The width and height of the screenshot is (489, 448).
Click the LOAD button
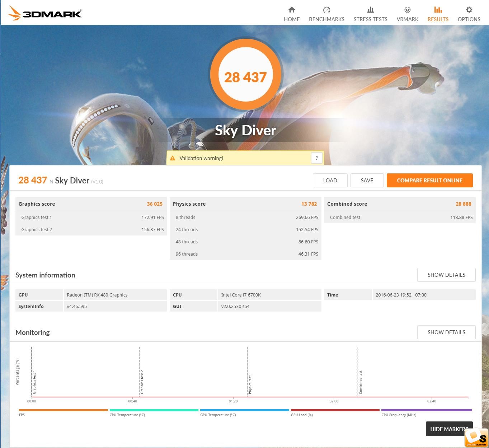pos(330,181)
